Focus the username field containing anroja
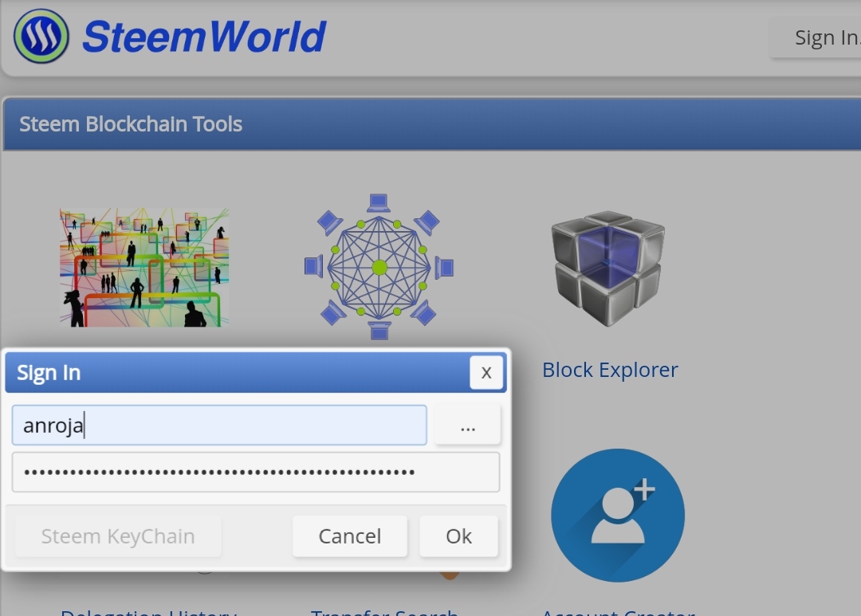861x616 pixels. click(x=219, y=425)
